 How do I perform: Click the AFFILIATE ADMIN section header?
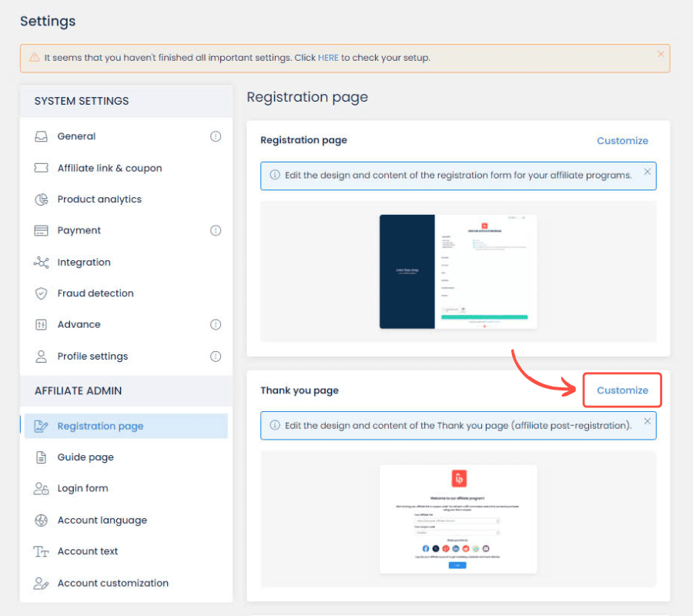[x=79, y=390]
